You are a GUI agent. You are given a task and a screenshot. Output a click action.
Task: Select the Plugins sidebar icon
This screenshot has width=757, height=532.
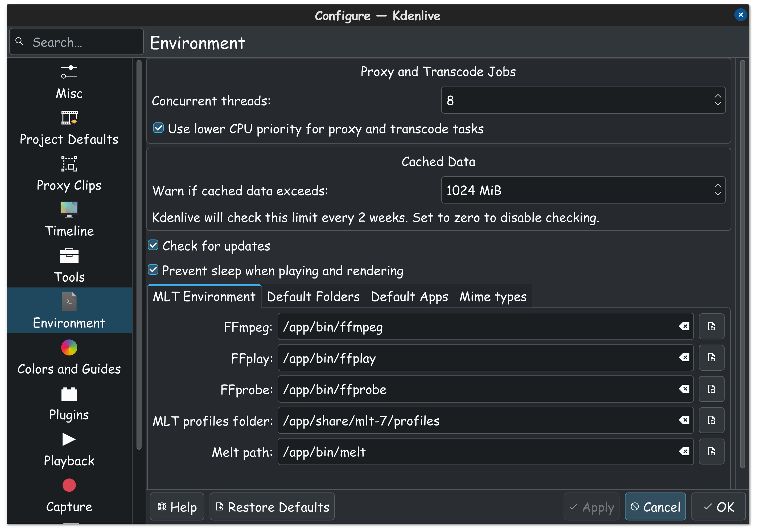(x=69, y=394)
